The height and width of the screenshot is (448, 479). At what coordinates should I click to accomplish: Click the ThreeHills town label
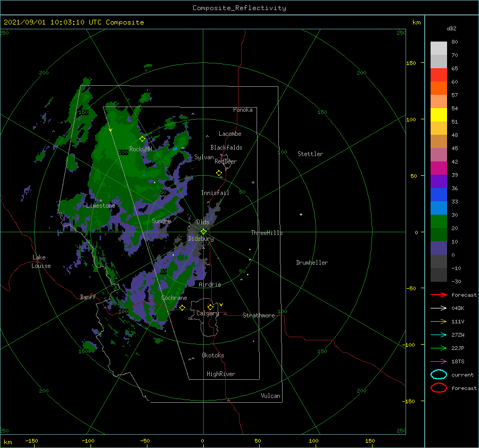[267, 233]
